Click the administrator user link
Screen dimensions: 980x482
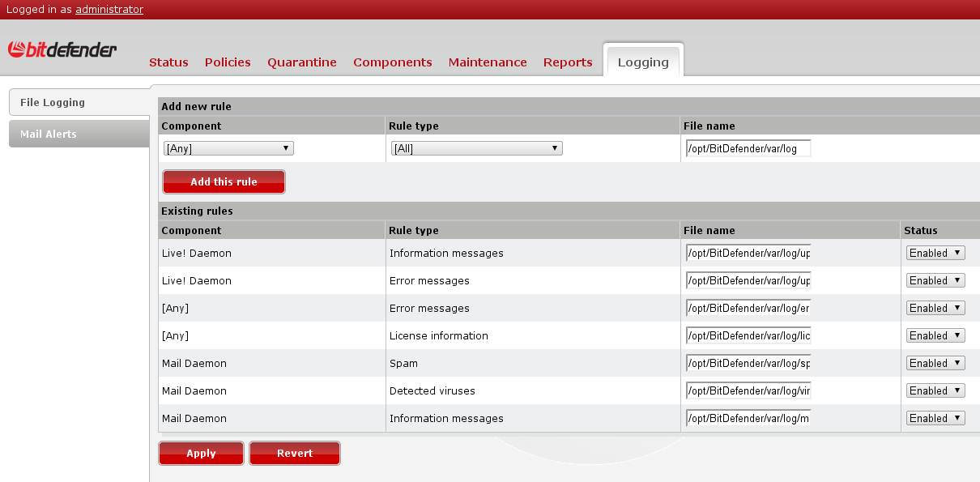pos(109,10)
